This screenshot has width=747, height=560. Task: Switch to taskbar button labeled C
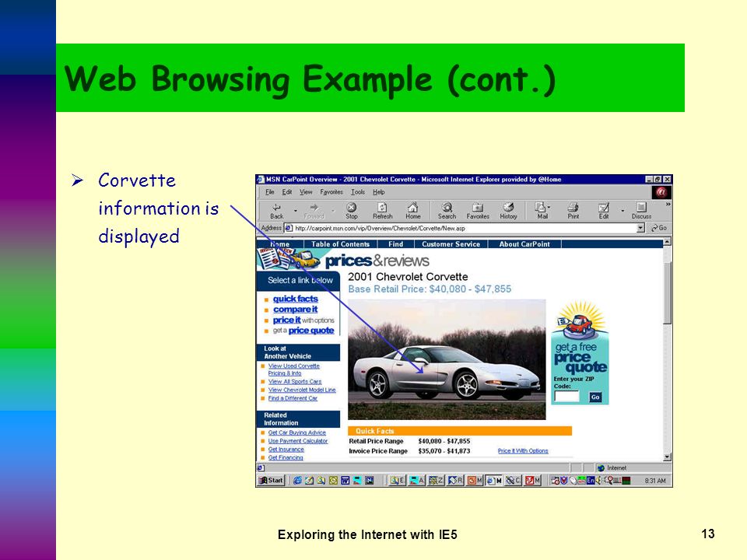(513, 481)
